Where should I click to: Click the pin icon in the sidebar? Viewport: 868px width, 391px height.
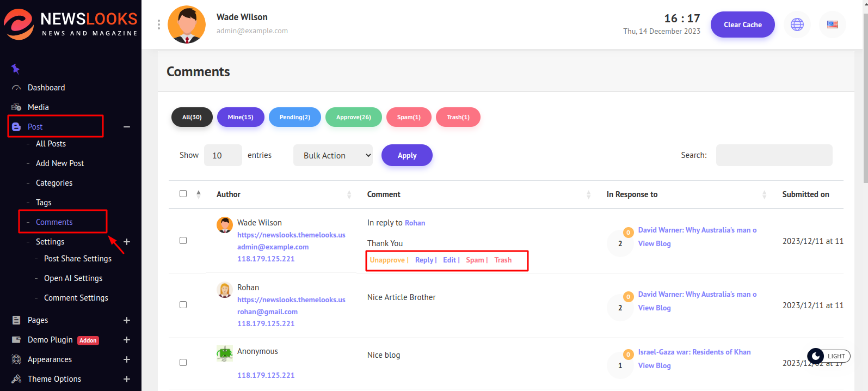tap(15, 69)
